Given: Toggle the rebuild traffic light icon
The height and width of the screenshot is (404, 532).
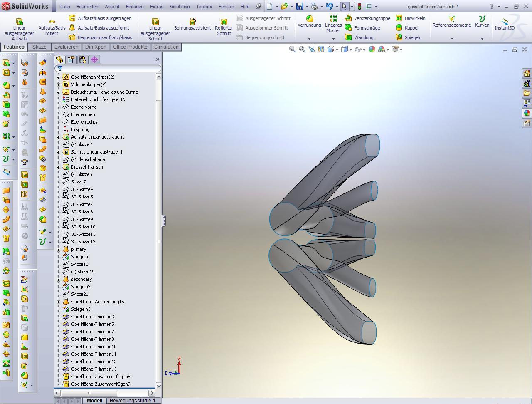Looking at the screenshot, I should 360,7.
